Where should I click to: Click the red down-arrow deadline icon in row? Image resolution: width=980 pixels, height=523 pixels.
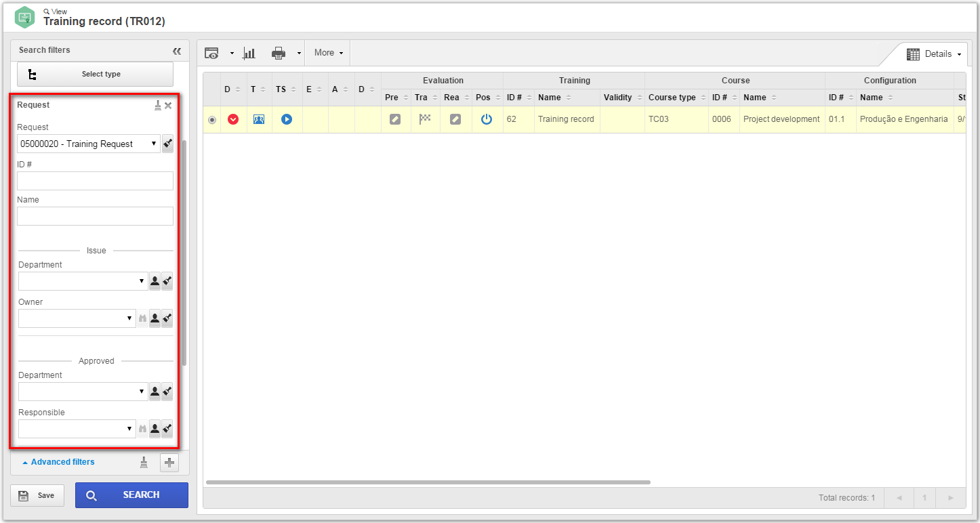point(233,119)
